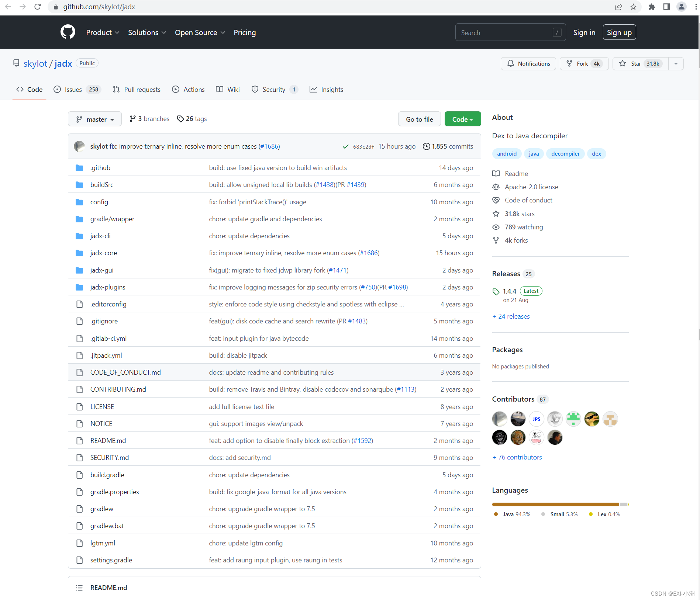
Task: Click green check commit status icon
Action: pyautogui.click(x=345, y=147)
